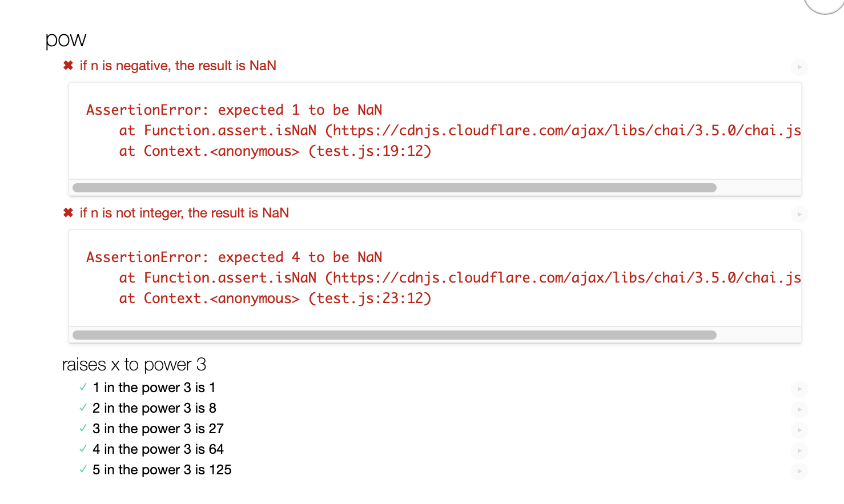844x504 pixels.
Task: Open the 'pow' suite link
Action: pos(66,39)
